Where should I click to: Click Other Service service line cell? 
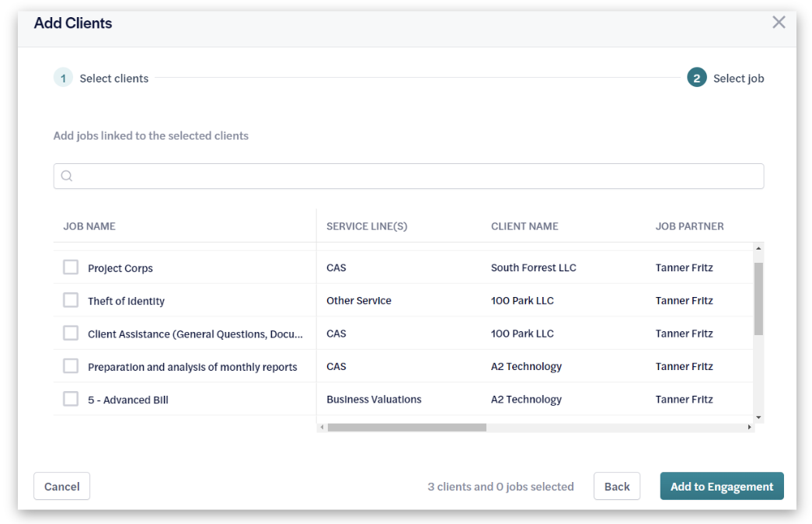tap(359, 301)
